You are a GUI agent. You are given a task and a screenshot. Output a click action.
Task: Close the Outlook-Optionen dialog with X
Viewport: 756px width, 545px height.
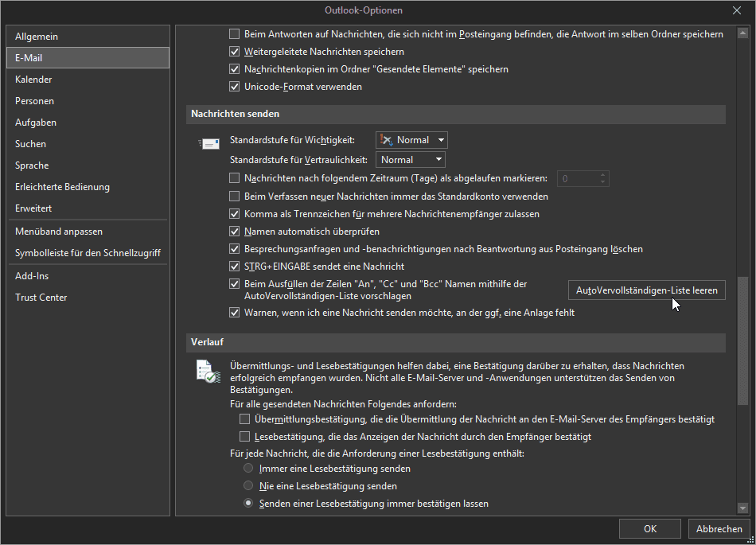[x=737, y=10]
